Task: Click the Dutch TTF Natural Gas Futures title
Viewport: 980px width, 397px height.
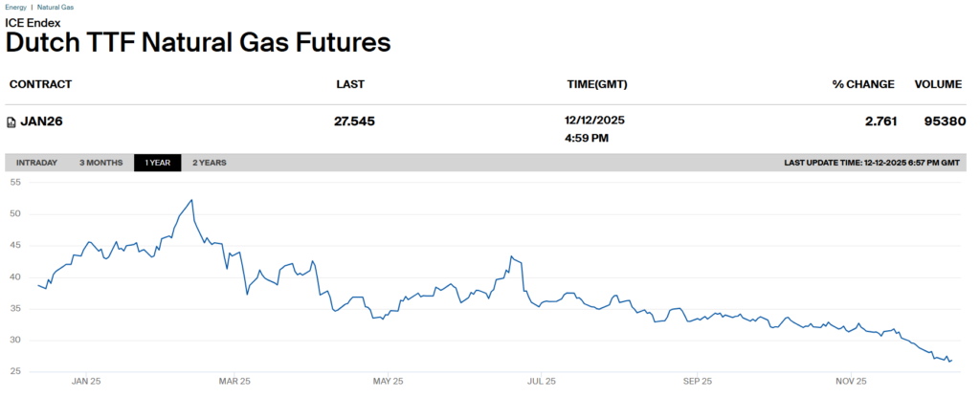Action: tap(198, 42)
